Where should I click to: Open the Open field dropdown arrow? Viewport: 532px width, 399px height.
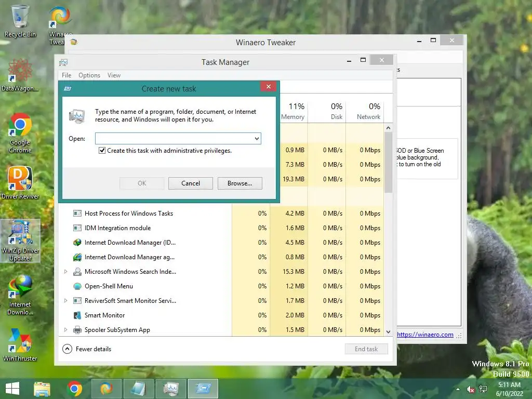point(257,138)
